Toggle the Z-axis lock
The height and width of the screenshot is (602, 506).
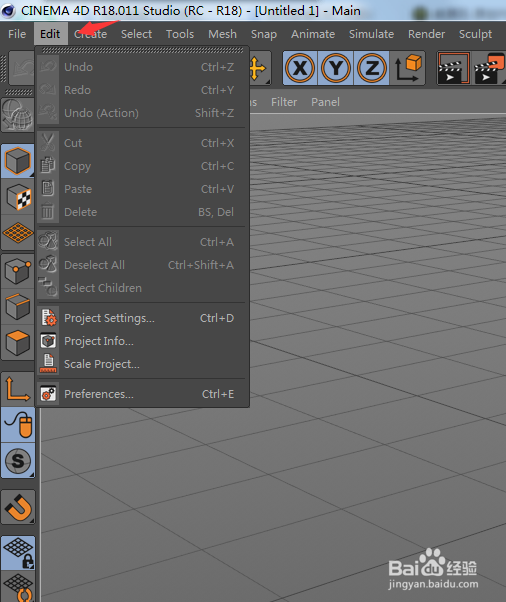(x=371, y=68)
